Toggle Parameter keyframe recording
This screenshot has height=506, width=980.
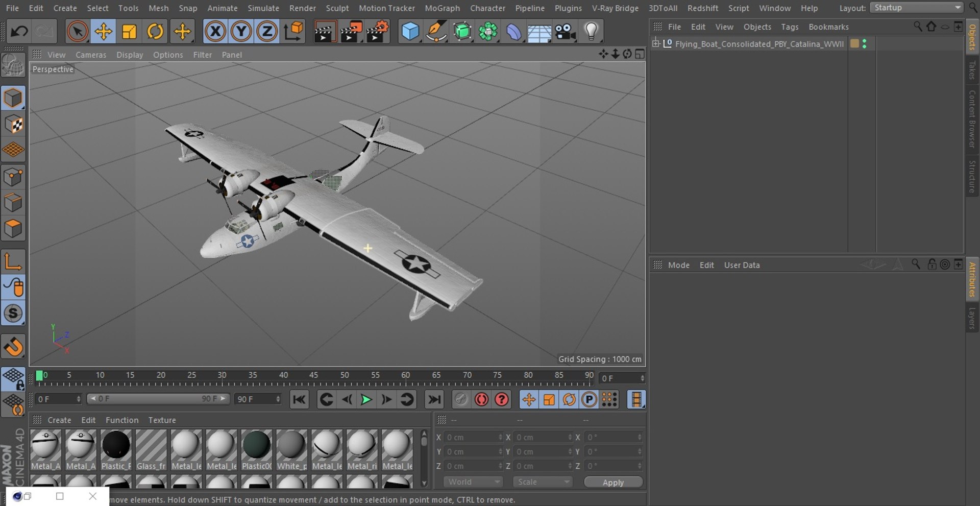coord(589,399)
